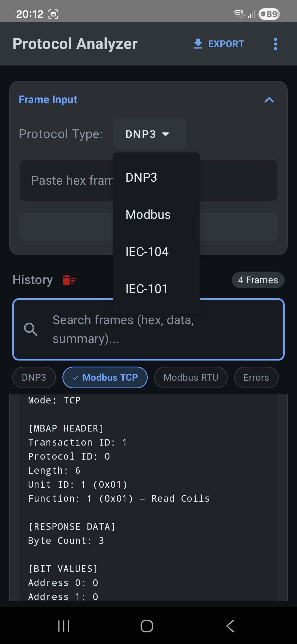This screenshot has width=297, height=644.
Task: Clear history using the red trash icon
Action: 68,280
